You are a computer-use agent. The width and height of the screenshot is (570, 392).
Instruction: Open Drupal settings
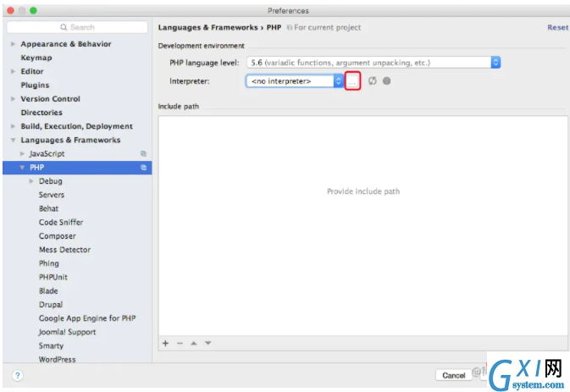pyautogui.click(x=51, y=305)
